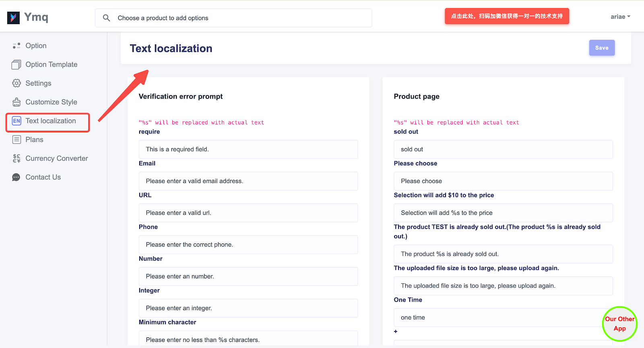Select the Email validation message field
644x348 pixels.
(248, 181)
